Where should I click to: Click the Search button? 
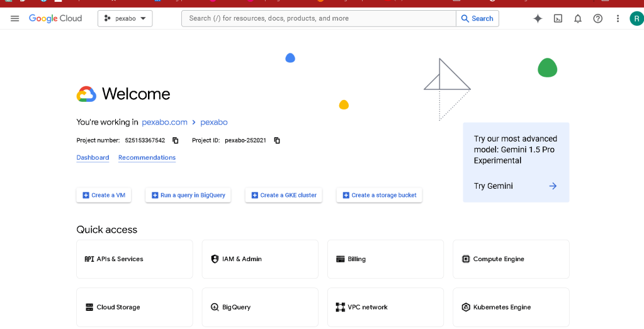477,18
